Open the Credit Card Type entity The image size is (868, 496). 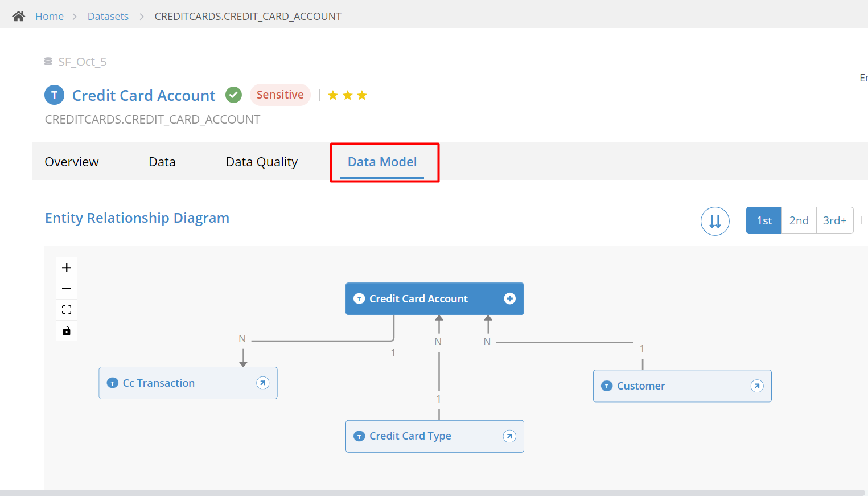(509, 436)
